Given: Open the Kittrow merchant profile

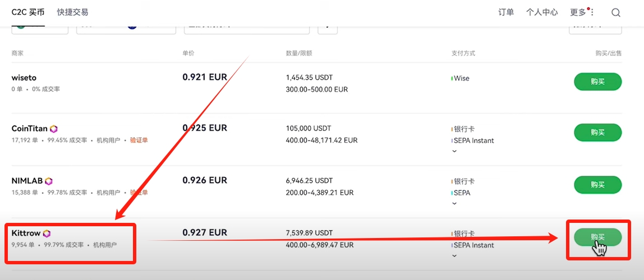Looking at the screenshot, I should coord(26,234).
